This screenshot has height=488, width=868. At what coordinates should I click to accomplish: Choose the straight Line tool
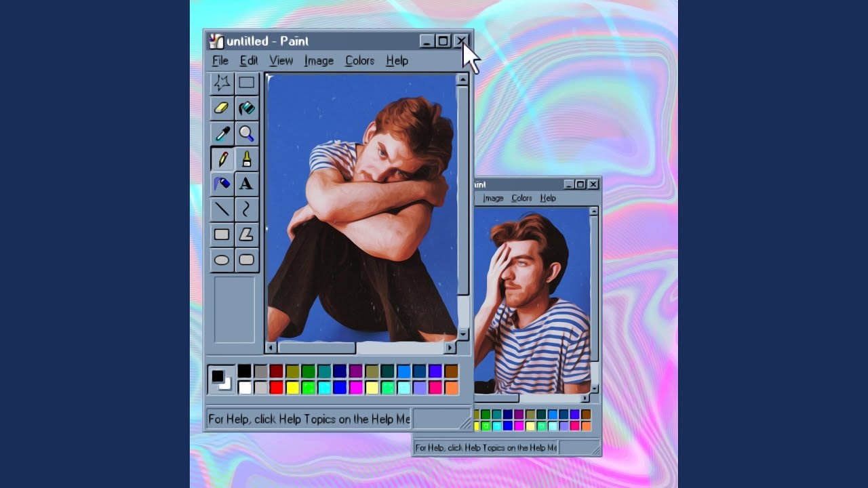tap(222, 209)
